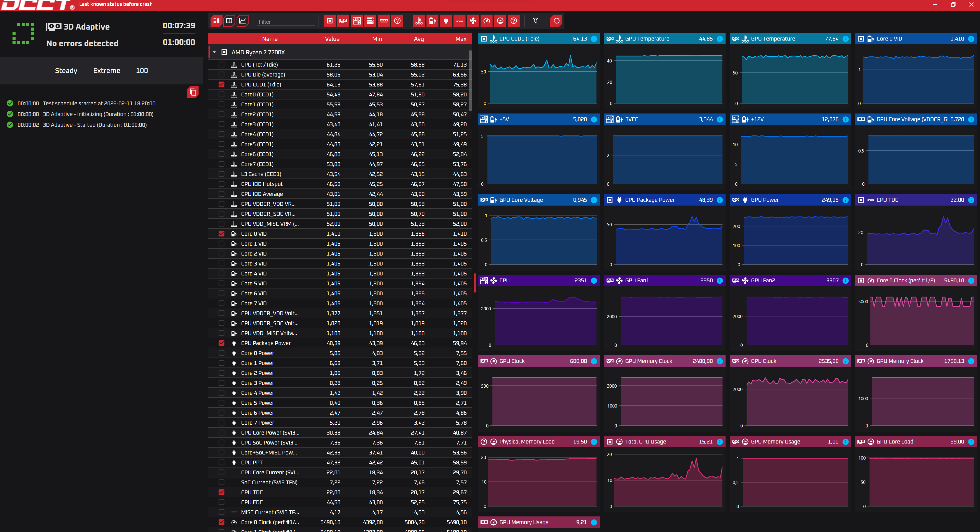Toggle the memory hardware filter icon
Viewport: 980px width, 532px height.
coord(384,21)
